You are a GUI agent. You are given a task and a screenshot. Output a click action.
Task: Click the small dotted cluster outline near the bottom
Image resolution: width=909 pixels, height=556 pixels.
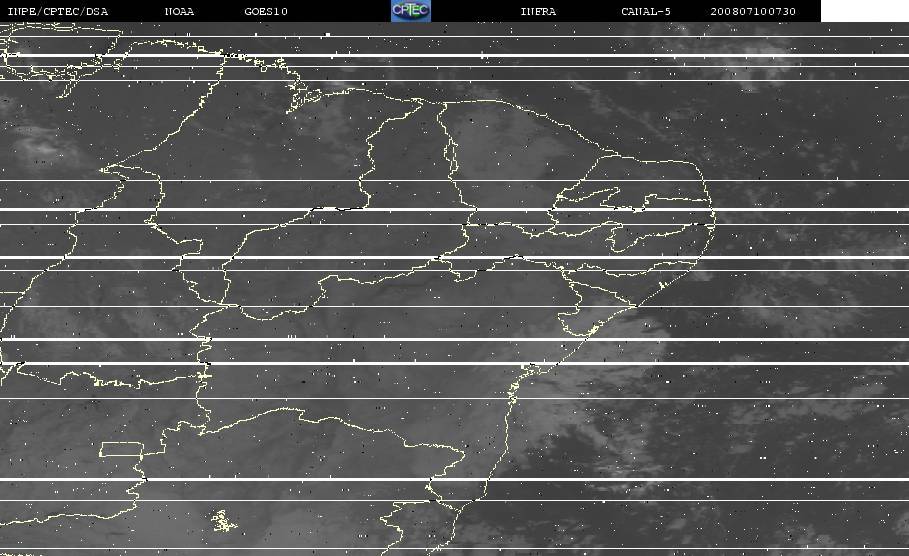[x=224, y=521]
